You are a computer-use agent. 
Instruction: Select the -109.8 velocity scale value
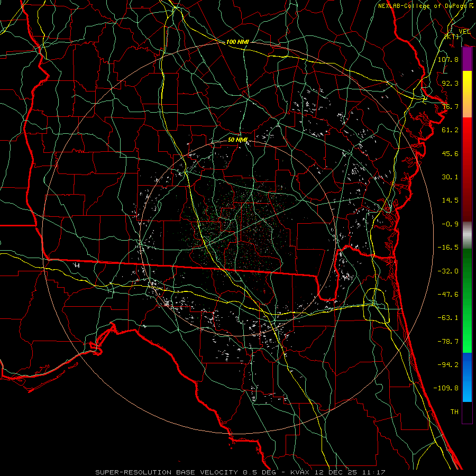446,388
